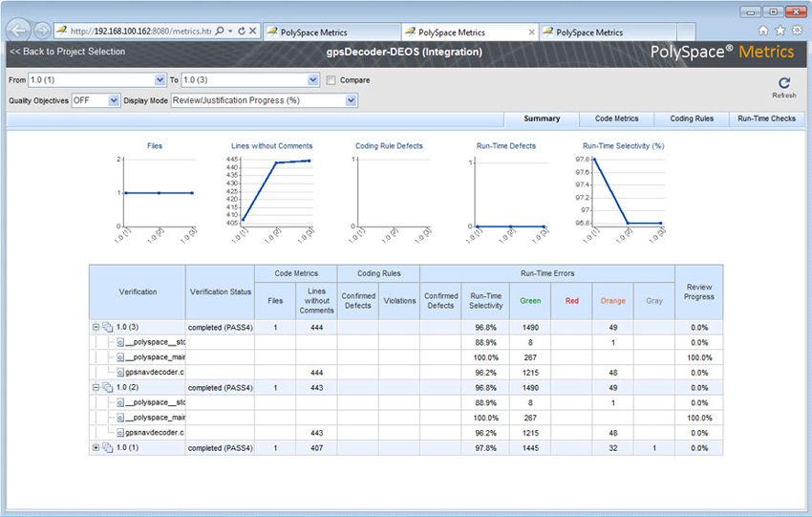
Task: Open the browser settings gear icon
Action: [798, 31]
